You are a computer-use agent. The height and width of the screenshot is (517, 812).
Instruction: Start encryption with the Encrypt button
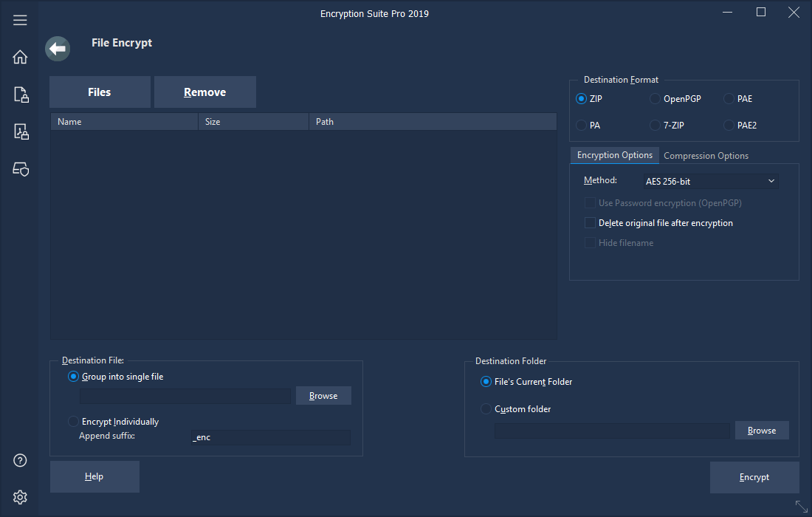754,477
